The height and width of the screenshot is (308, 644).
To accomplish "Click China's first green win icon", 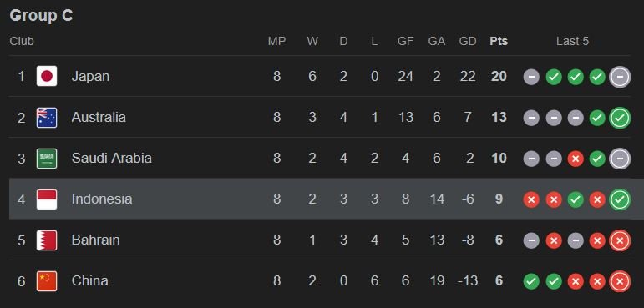I will pos(531,282).
